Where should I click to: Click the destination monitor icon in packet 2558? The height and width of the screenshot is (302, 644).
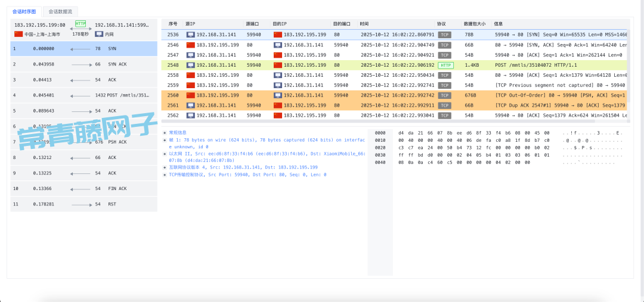tap(277, 75)
